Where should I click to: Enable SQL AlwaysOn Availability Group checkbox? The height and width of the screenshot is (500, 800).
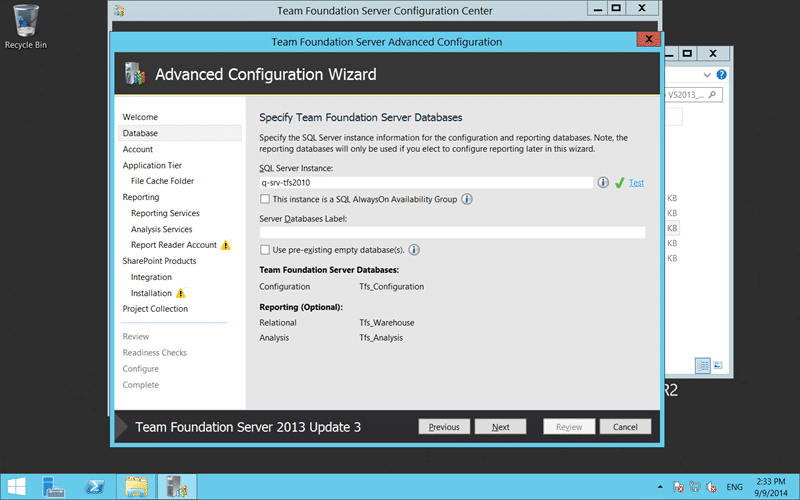265,199
